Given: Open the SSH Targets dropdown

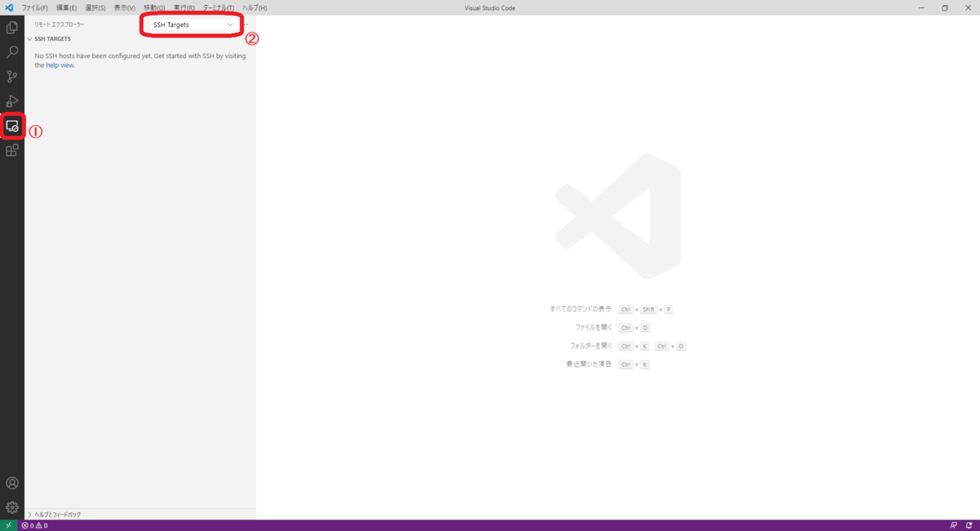Looking at the screenshot, I should [x=193, y=25].
